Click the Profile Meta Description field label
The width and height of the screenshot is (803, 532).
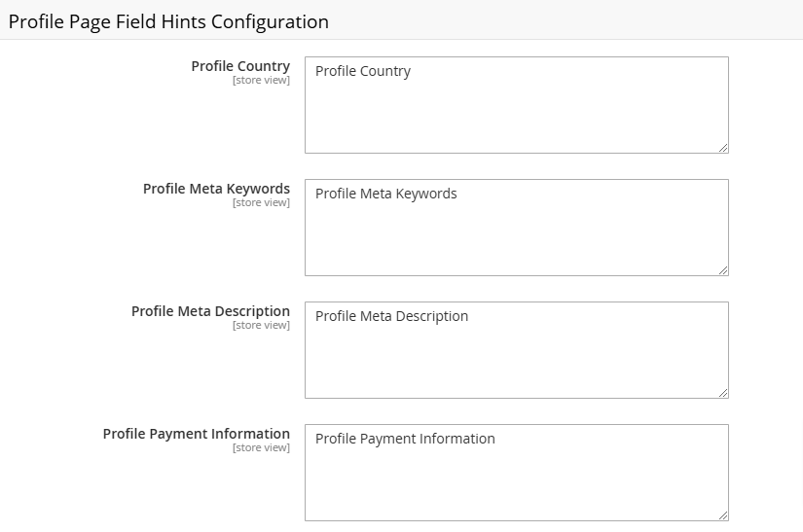pyautogui.click(x=210, y=311)
